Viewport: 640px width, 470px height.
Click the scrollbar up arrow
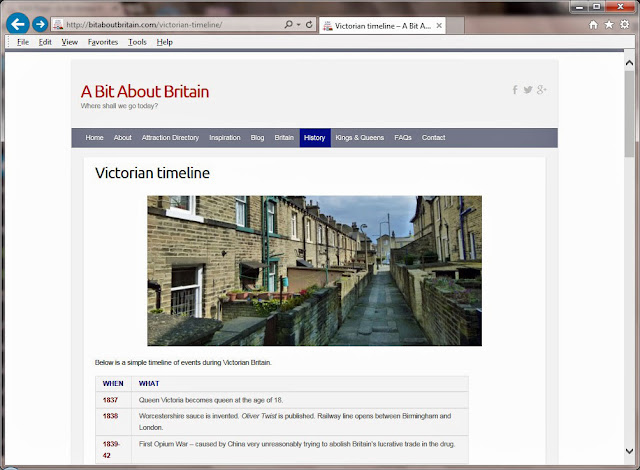pyautogui.click(x=629, y=63)
